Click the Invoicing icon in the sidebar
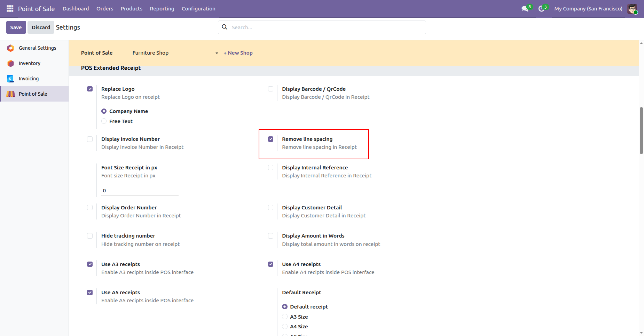 tap(11, 79)
